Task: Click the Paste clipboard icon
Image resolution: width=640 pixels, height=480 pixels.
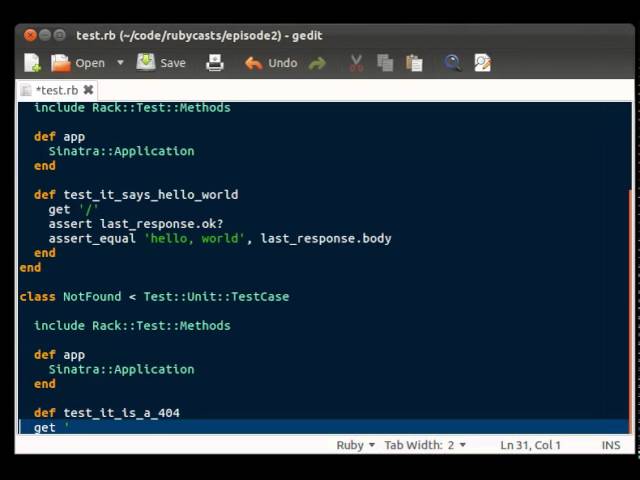Action: coord(414,63)
